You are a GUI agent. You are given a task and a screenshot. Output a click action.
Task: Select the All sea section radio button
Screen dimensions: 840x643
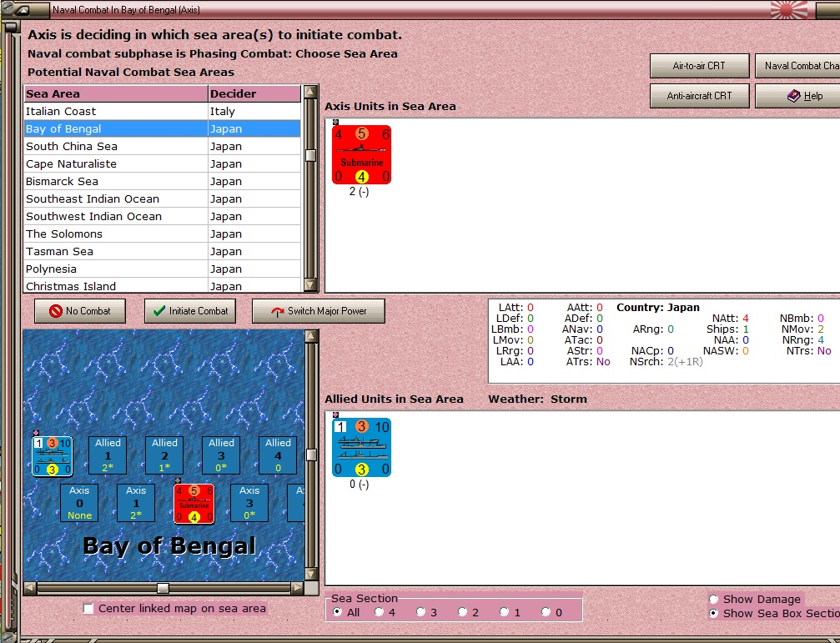[337, 612]
